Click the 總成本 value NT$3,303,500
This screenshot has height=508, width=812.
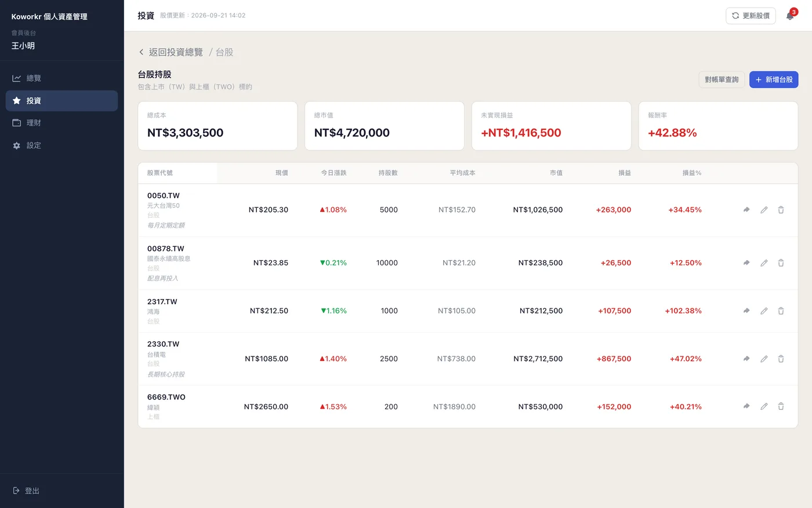click(x=186, y=133)
